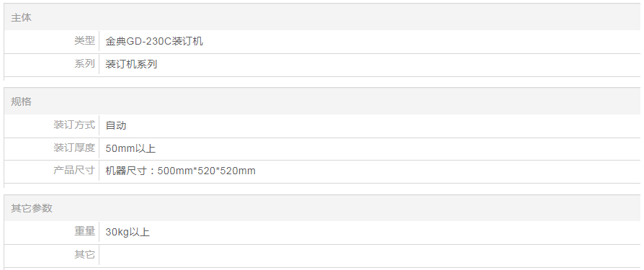Click the 机器尺寸 500mm*520*520mm text
644x270 pixels.
point(180,171)
